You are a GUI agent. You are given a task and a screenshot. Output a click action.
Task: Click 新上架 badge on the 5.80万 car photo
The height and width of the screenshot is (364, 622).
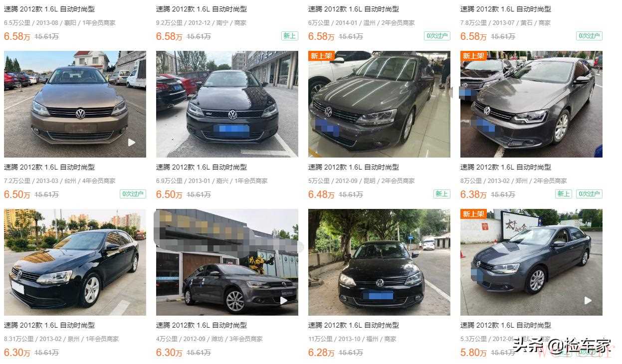click(x=473, y=214)
